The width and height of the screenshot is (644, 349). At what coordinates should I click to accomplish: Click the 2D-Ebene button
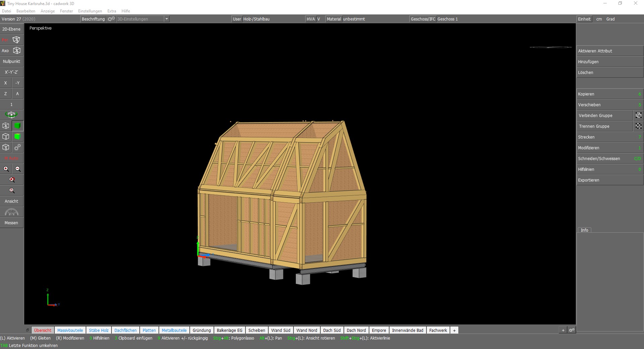pos(11,29)
